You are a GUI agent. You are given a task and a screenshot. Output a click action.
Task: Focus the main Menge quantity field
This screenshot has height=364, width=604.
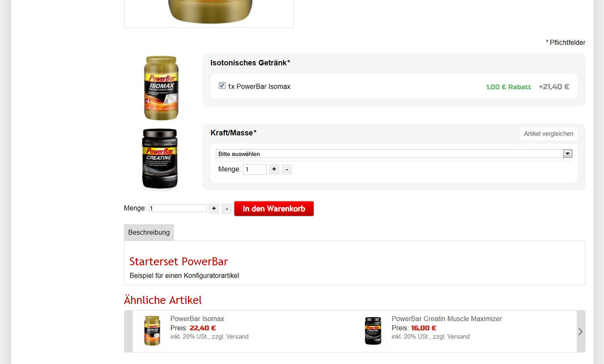177,208
